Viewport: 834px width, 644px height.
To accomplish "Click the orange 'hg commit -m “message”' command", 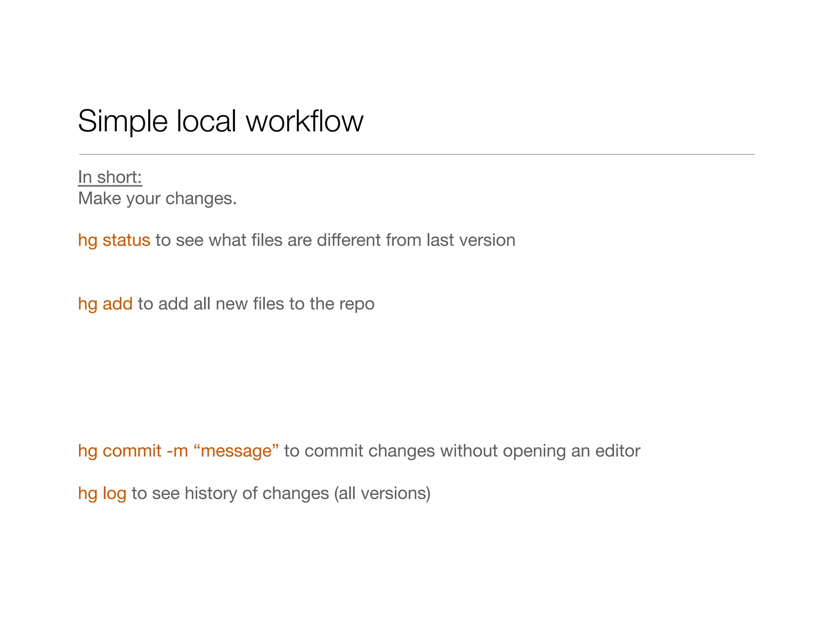I will tap(178, 451).
